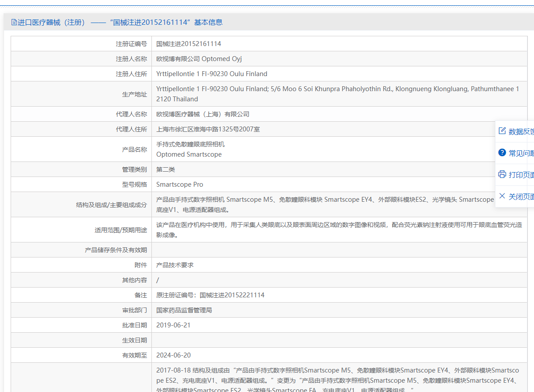Click the 结构及组成/主要组成成分 label
This screenshot has height=392, width=534.
112,205
